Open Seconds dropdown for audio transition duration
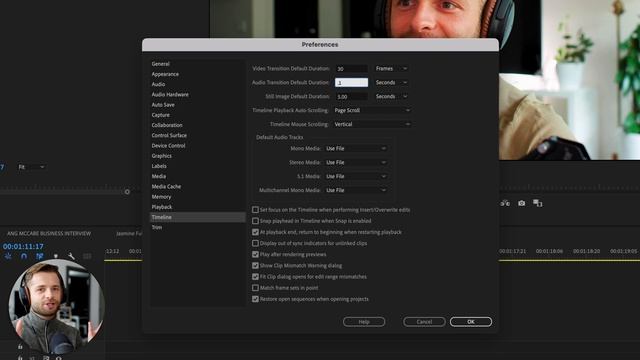This screenshot has width=640, height=360. tap(391, 82)
